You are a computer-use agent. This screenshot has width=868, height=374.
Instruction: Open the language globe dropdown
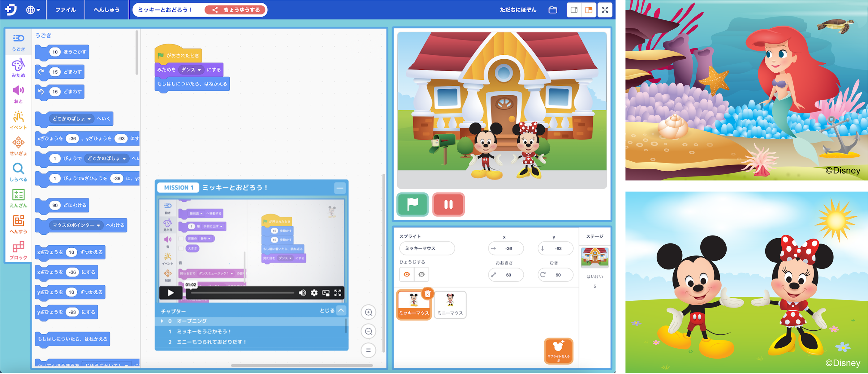(x=33, y=10)
